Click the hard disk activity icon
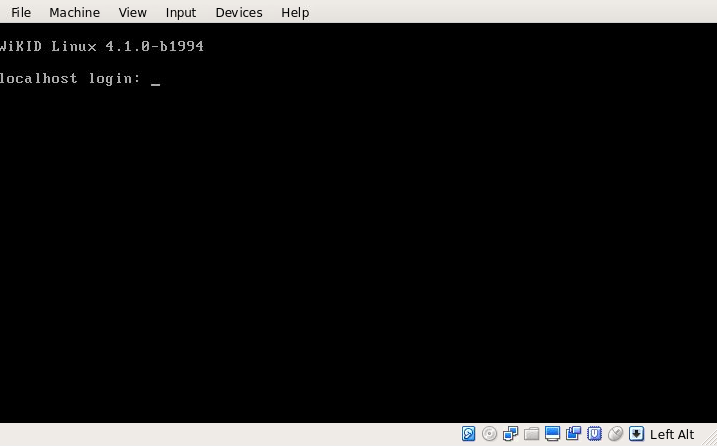Screen dimensions: 717x446 468,433
